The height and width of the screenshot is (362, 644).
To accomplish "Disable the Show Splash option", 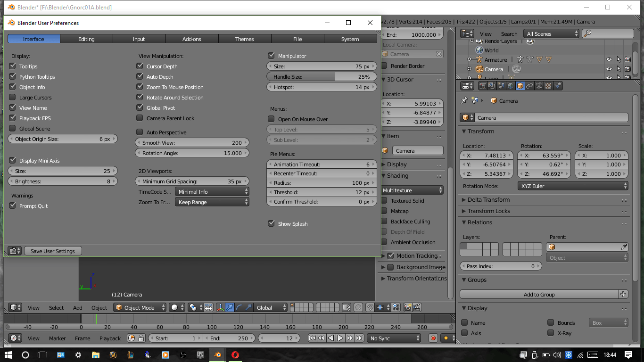I will click(x=272, y=224).
